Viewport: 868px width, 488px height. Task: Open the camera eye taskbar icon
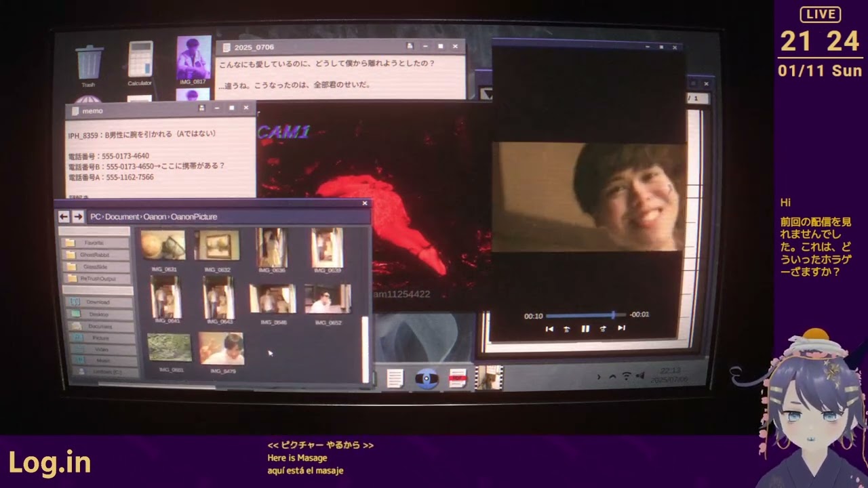(x=427, y=378)
